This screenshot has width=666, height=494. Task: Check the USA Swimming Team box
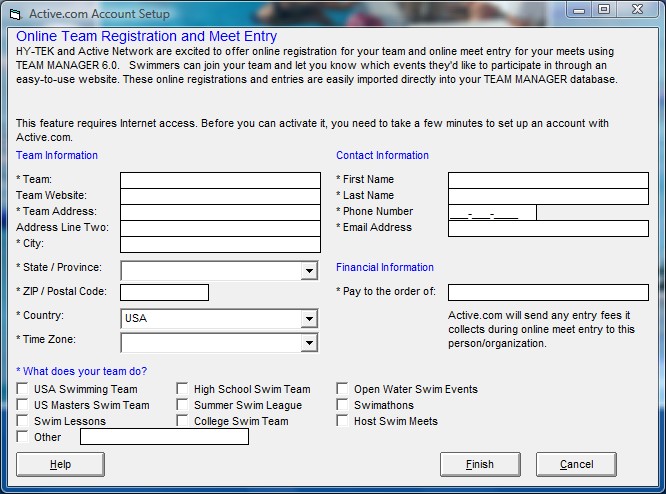[x=22, y=389]
